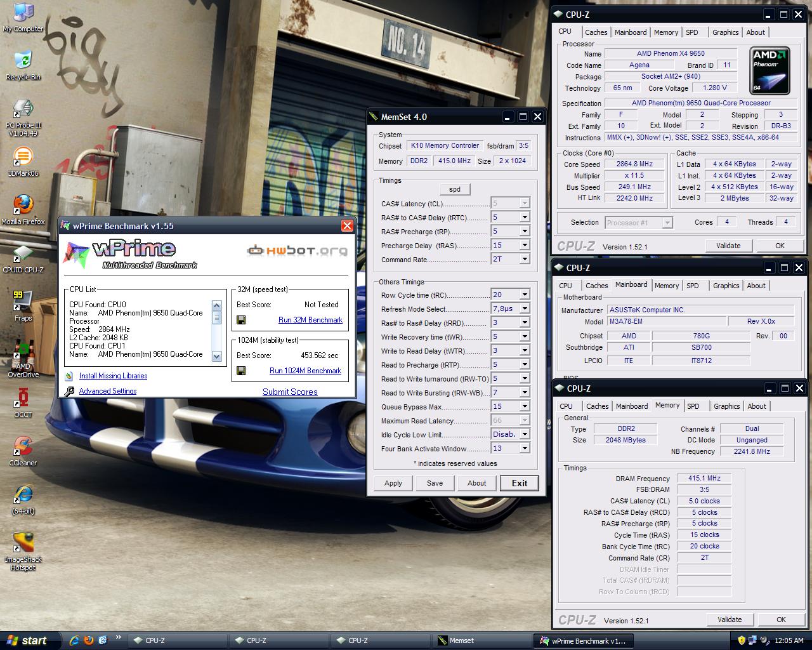Launch AMD OverDrive desktop shortcut

tap(23, 359)
